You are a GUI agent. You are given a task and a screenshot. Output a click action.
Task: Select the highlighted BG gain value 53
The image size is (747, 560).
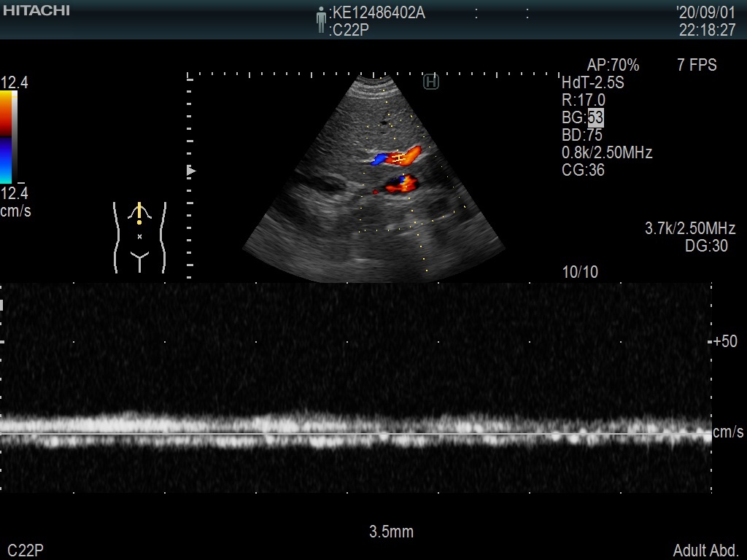point(595,117)
